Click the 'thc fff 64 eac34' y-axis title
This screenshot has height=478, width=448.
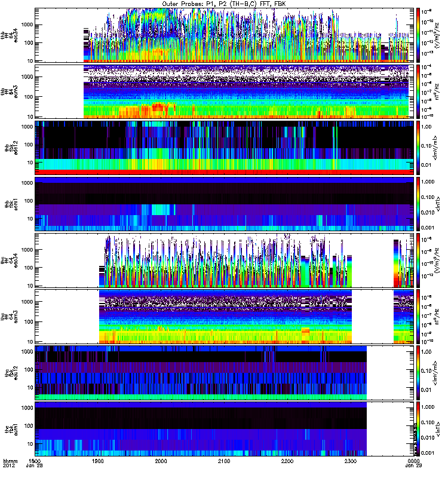(9, 261)
